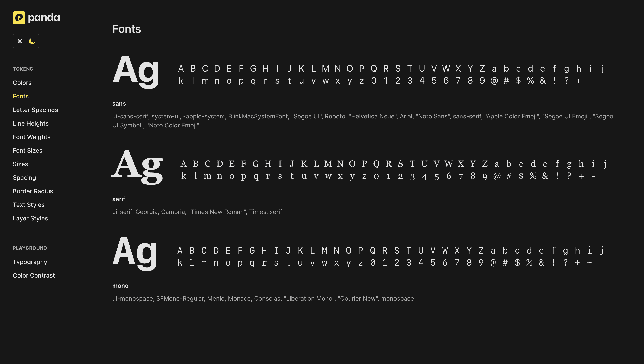
Task: Expand the PLAYGROUND section header
Action: tap(30, 248)
